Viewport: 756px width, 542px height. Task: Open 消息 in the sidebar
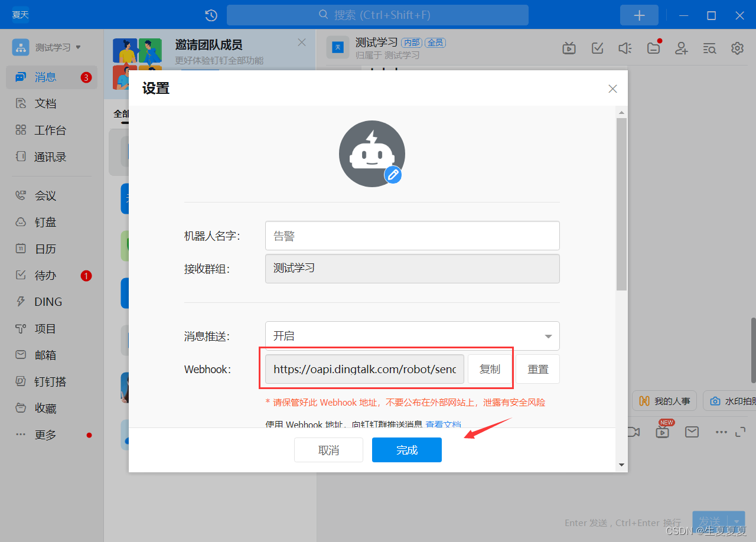pyautogui.click(x=51, y=77)
